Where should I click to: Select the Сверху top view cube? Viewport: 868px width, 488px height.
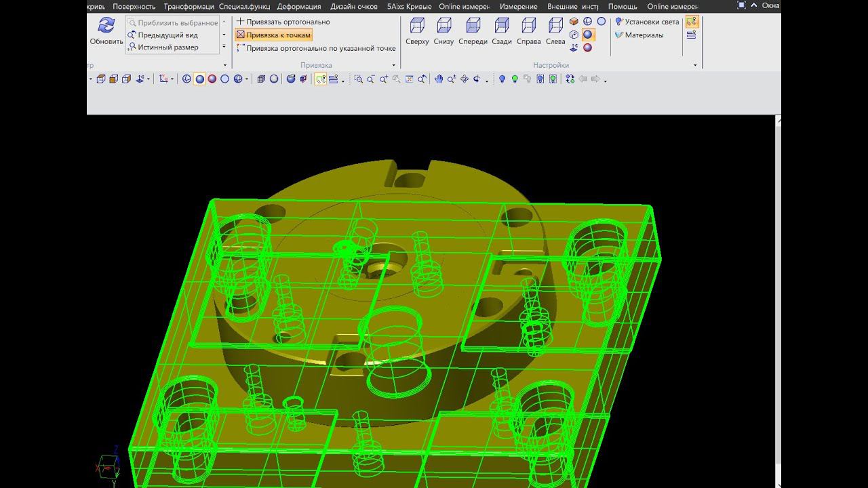417,31
